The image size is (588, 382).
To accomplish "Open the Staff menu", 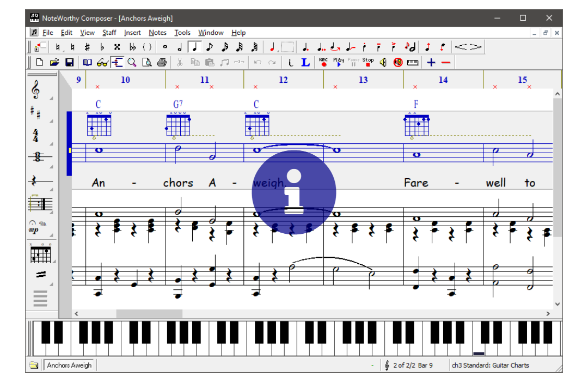I will pyautogui.click(x=109, y=33).
